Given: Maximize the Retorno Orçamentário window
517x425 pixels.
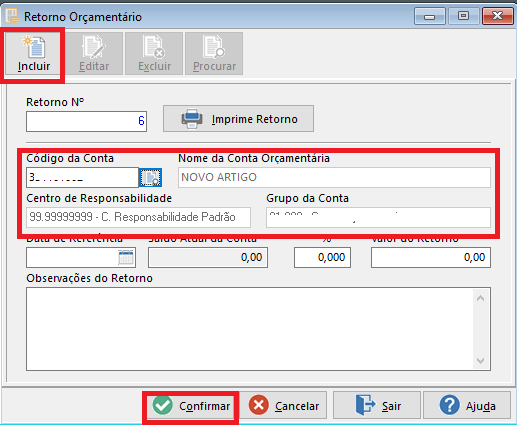Looking at the screenshot, I should coord(463,16).
